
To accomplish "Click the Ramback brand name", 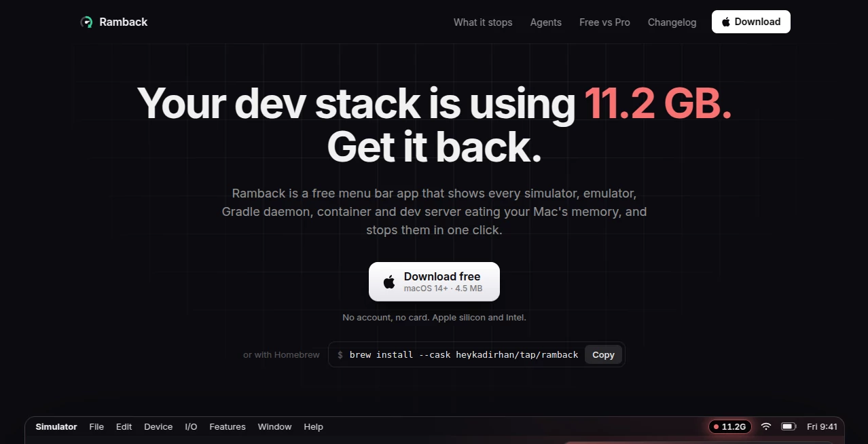I will click(x=123, y=22).
